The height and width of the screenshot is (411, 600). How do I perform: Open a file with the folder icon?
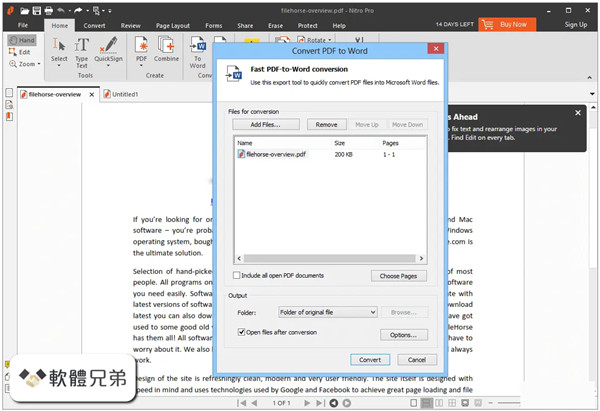pyautogui.click(x=24, y=11)
